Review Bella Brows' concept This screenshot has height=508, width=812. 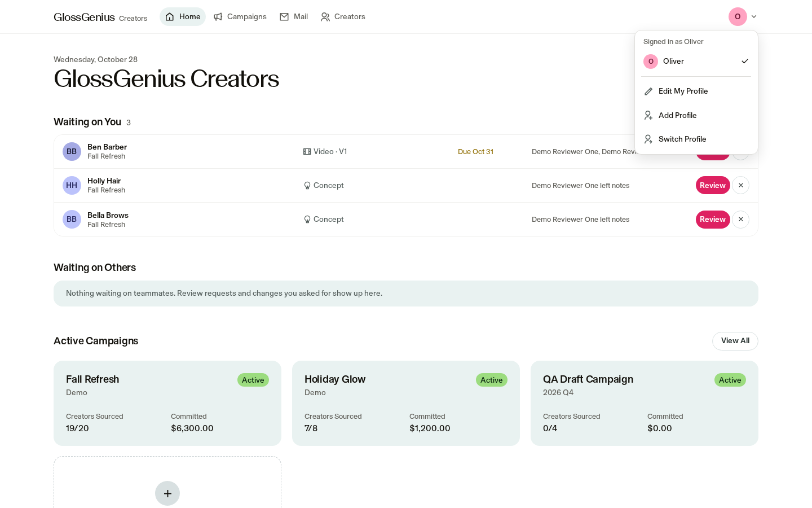pyautogui.click(x=713, y=219)
